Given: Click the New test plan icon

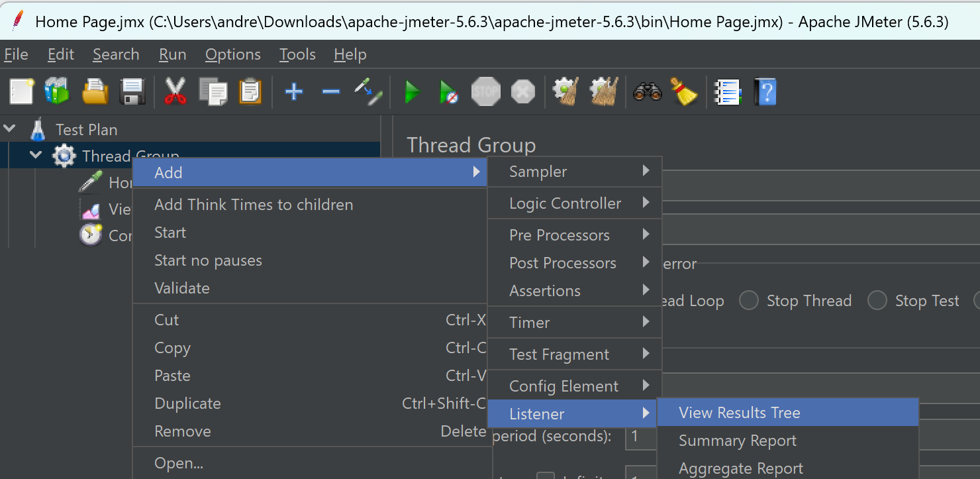Looking at the screenshot, I should pos(21,91).
